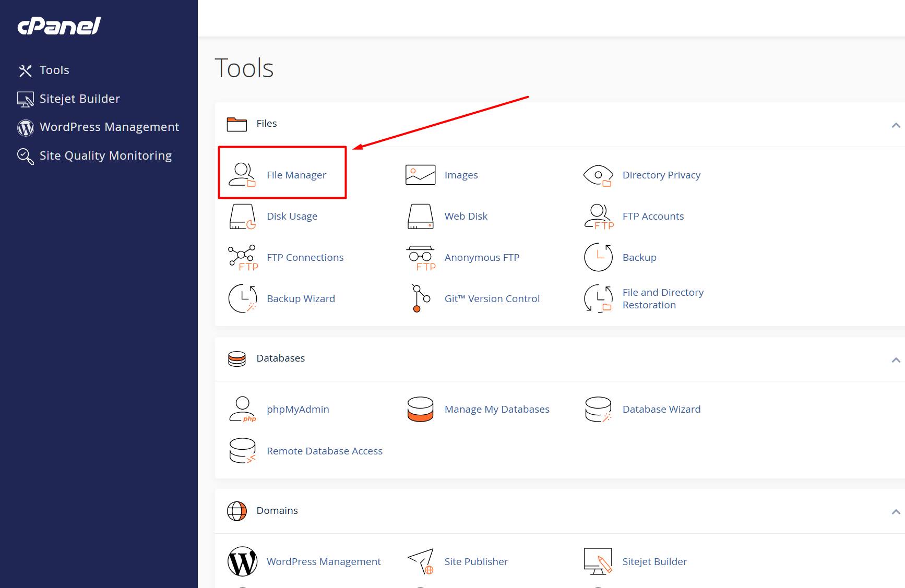Click the Disk Usage icon
Image resolution: width=905 pixels, height=588 pixels.
tap(242, 217)
